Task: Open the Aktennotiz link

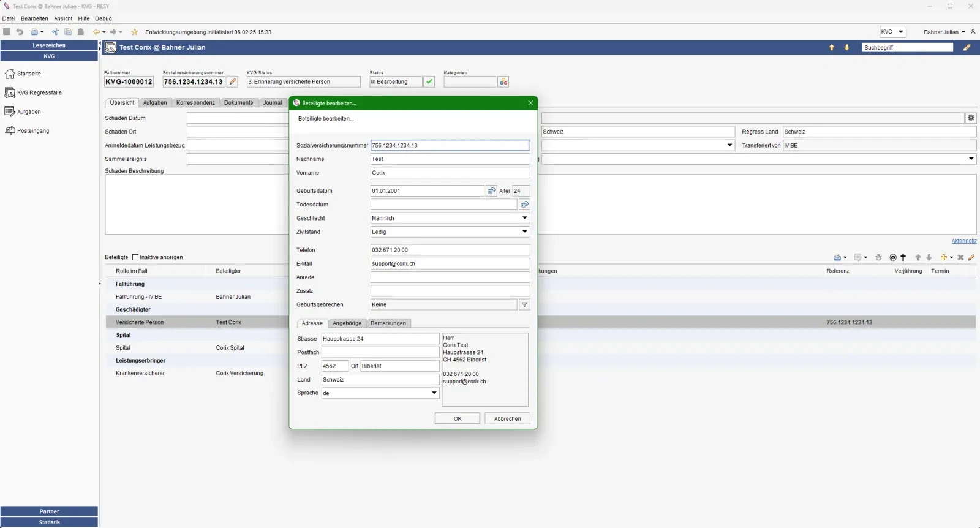Action: (x=963, y=241)
